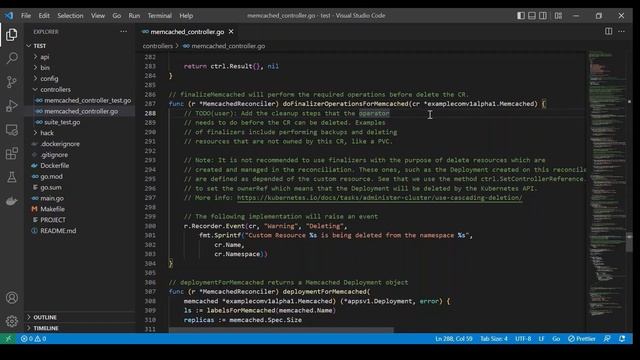Open errors and warnings problems indicator
Image resolution: width=640 pixels, height=360 pixels.
(x=33, y=339)
